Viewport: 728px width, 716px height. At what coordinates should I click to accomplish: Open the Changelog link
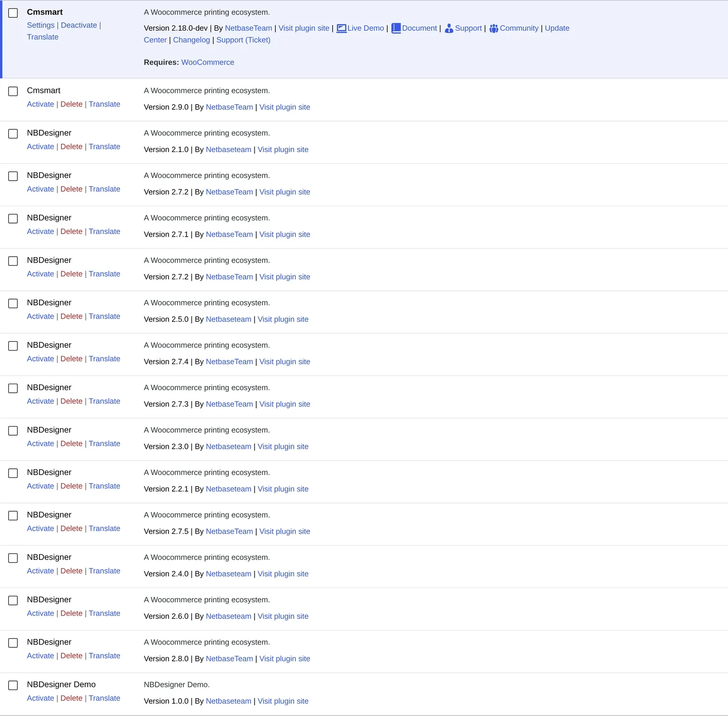192,40
